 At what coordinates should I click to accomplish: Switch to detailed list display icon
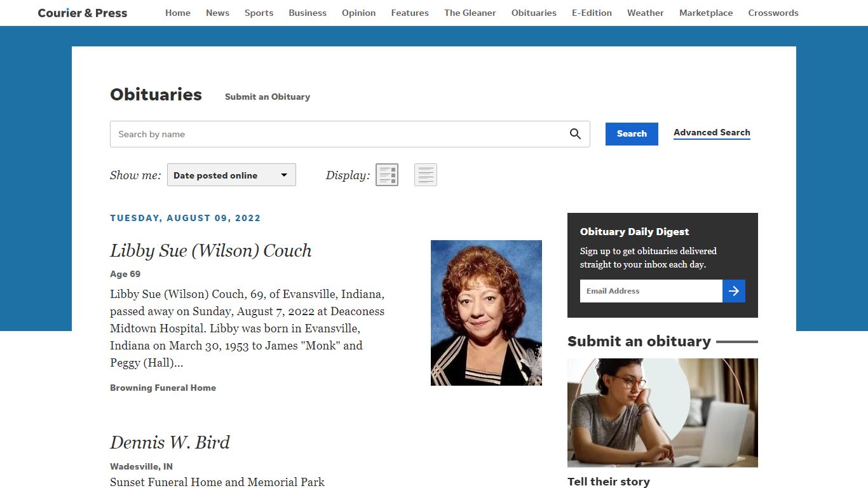click(387, 175)
